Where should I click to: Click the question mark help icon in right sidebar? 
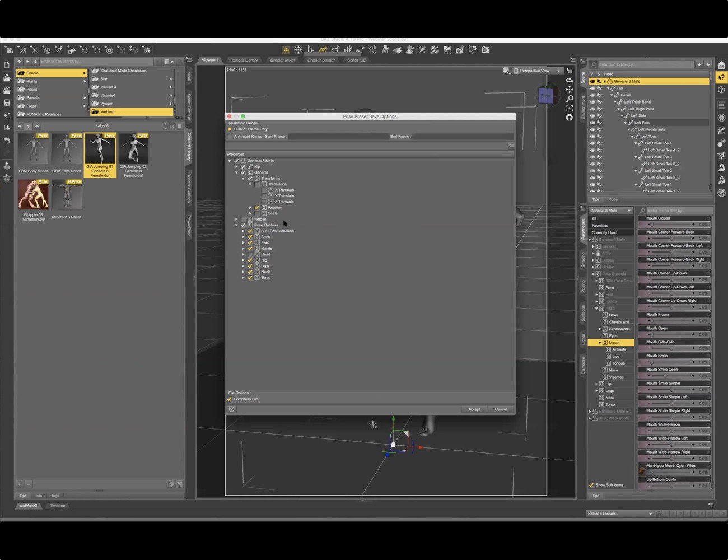pyautogui.click(x=721, y=90)
